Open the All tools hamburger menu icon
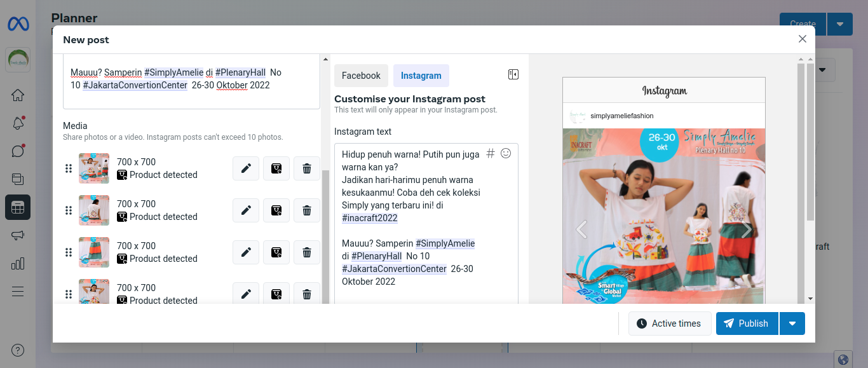This screenshot has width=868, height=368. point(18,292)
